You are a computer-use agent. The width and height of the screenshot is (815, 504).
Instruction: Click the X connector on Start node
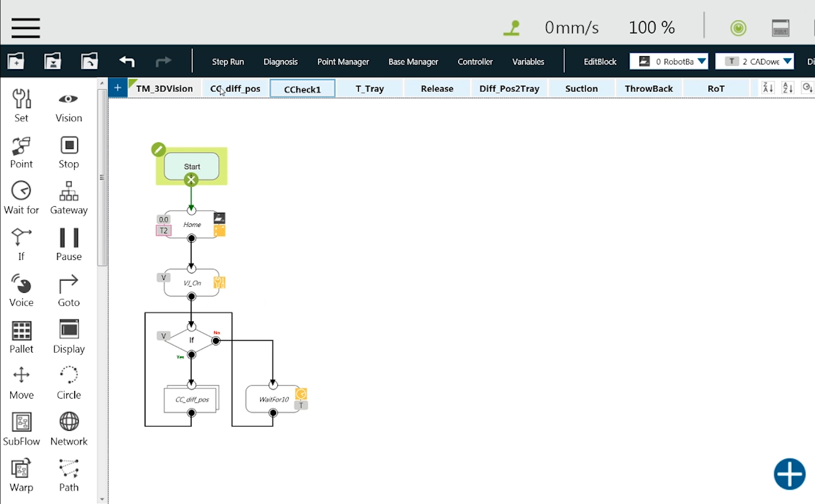pos(191,180)
